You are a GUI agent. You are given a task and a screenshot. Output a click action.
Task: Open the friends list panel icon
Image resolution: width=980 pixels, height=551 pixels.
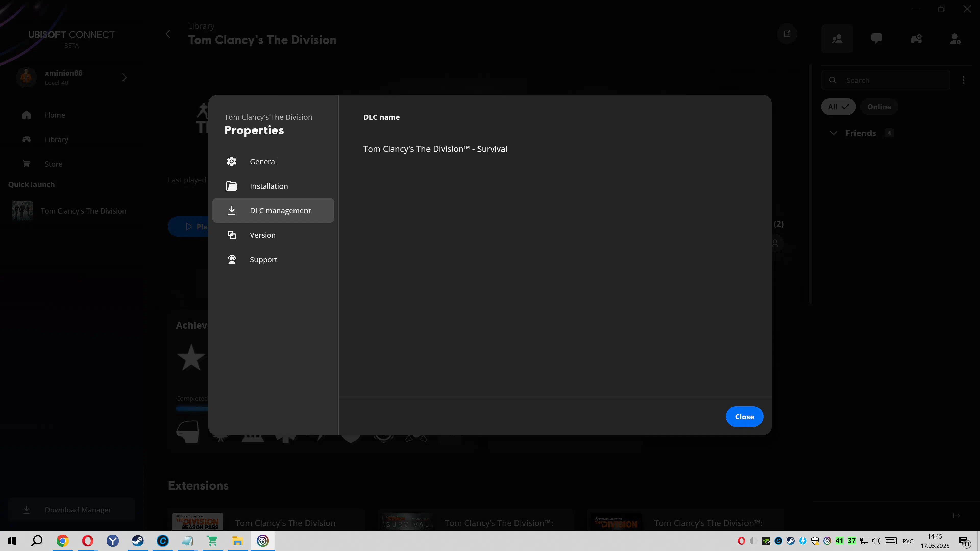point(837,39)
